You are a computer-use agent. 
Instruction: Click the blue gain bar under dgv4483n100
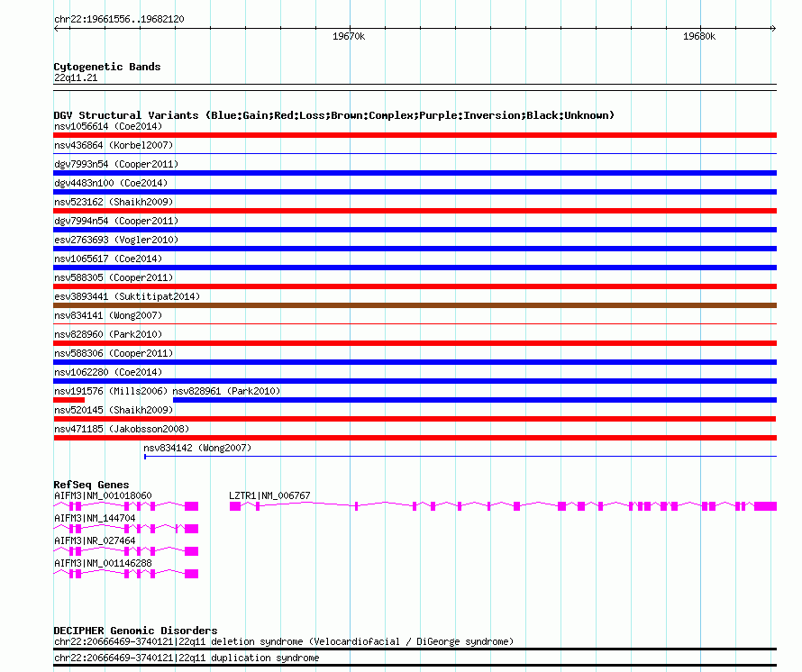pyautogui.click(x=415, y=192)
